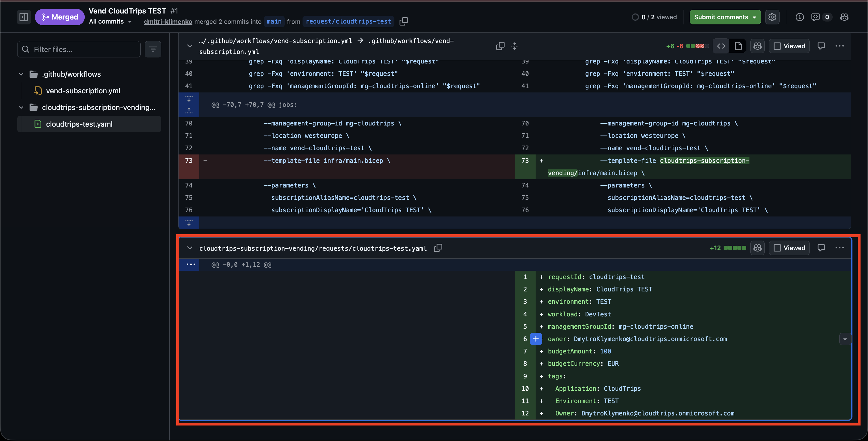
Task: Open the request/cloudtrips-test branch link
Action: click(x=348, y=21)
